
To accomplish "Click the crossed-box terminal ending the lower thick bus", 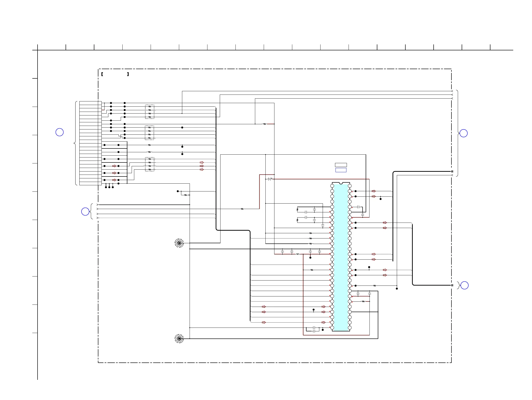I will (452, 285).
